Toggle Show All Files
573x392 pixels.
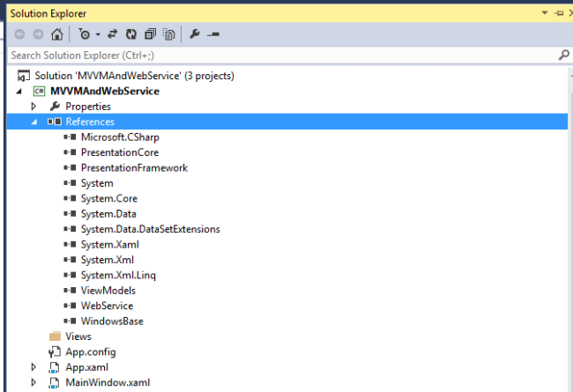pos(169,34)
